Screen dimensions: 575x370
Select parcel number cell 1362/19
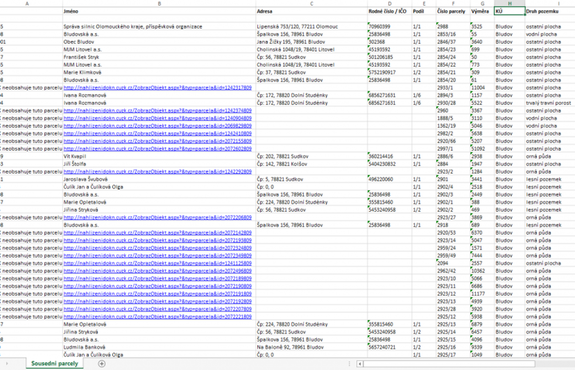click(453, 126)
